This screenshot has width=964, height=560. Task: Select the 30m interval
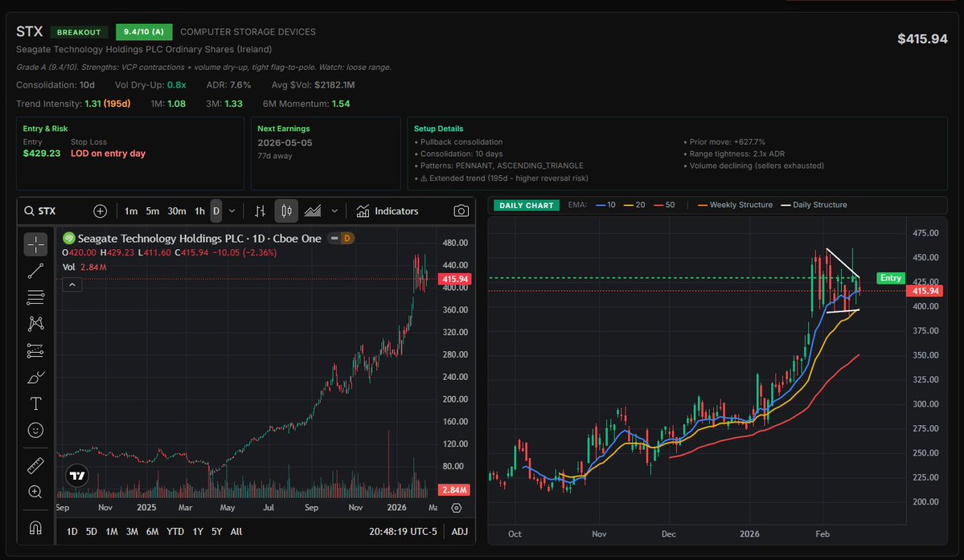(x=177, y=211)
